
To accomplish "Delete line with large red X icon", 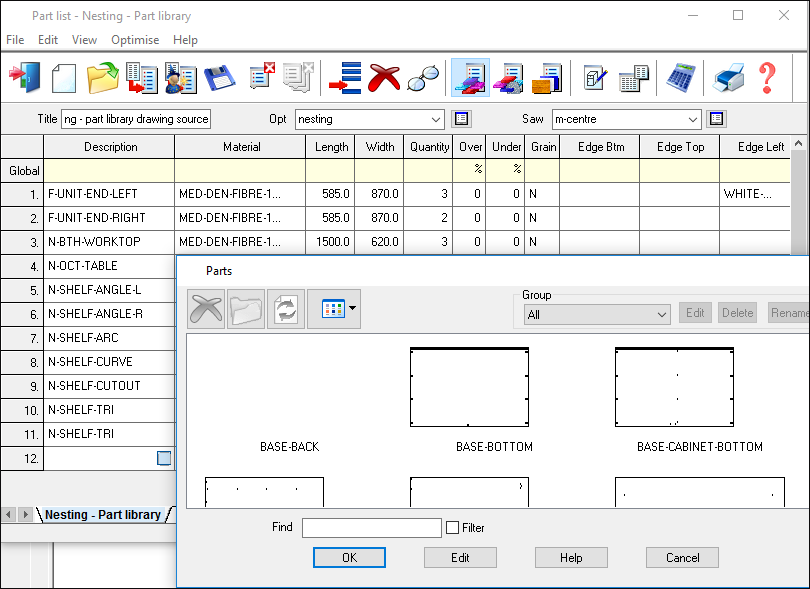I will (x=384, y=78).
